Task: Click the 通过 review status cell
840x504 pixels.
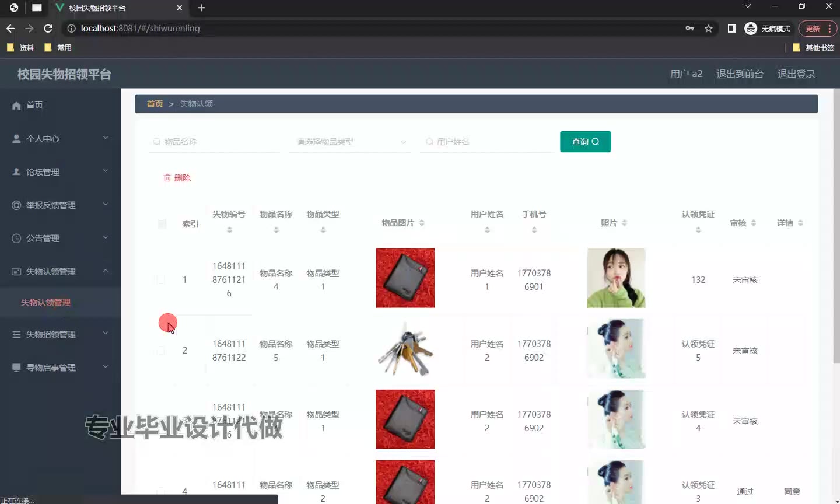Action: (745, 491)
